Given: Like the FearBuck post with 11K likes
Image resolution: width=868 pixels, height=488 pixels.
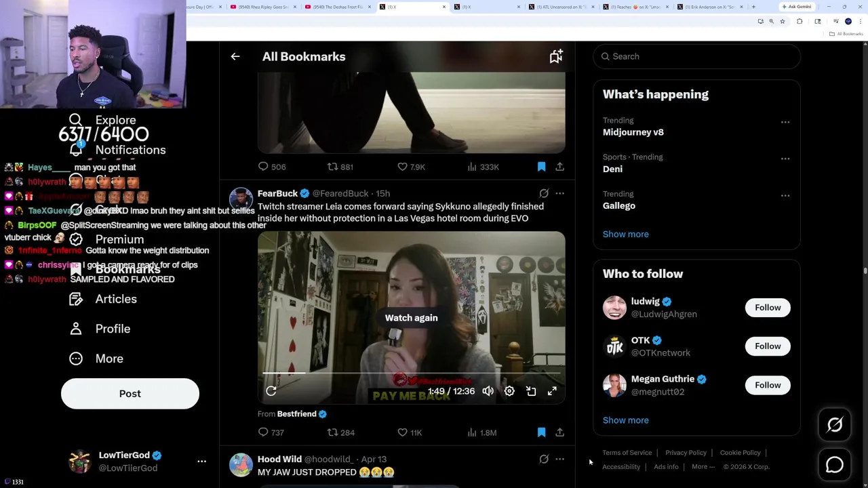Looking at the screenshot, I should tap(410, 432).
